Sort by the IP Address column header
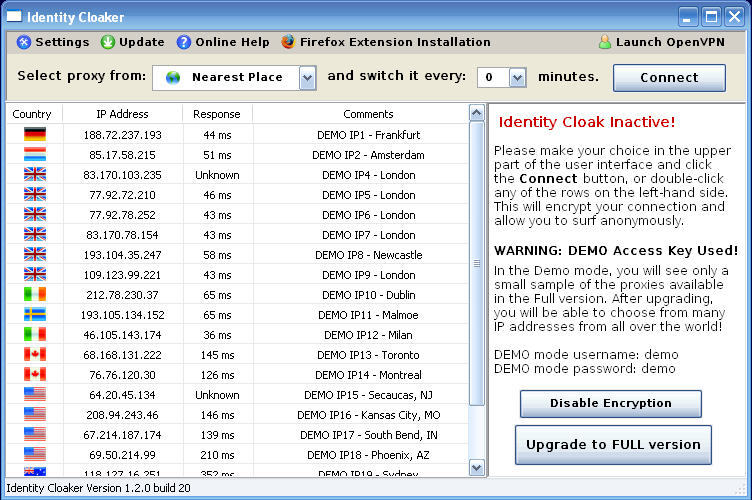This screenshot has width=752, height=500. pos(122,114)
